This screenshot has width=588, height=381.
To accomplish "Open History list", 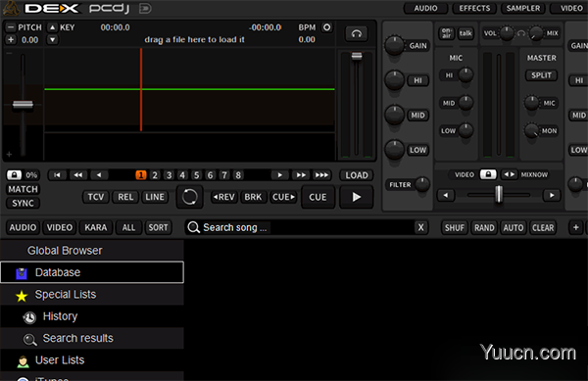I will coord(92,316).
